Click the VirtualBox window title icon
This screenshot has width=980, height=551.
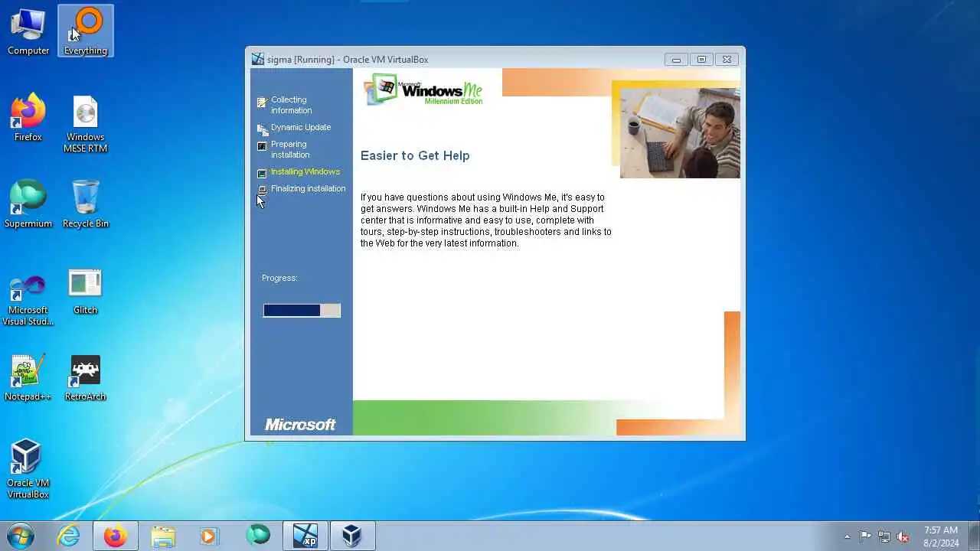click(258, 59)
